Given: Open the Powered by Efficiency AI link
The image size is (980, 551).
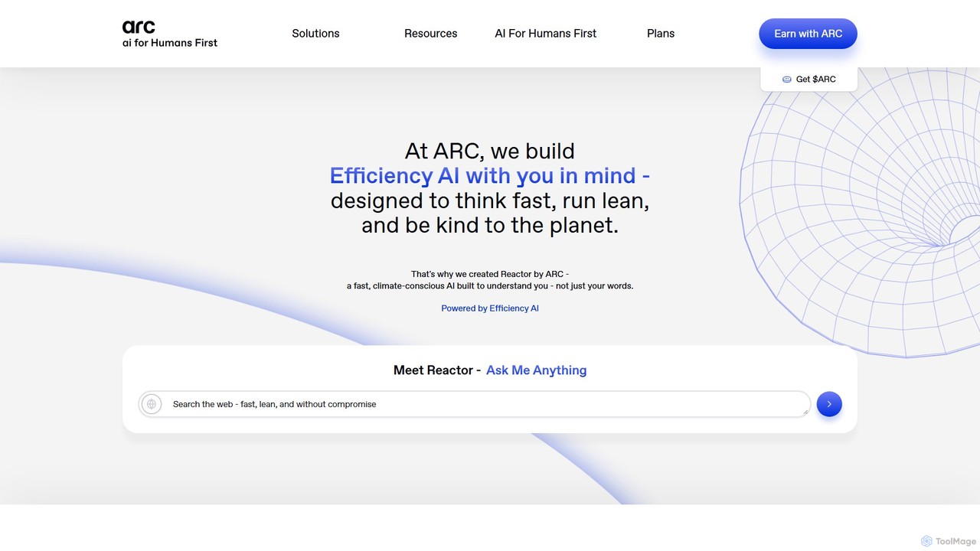Looking at the screenshot, I should pos(490,308).
